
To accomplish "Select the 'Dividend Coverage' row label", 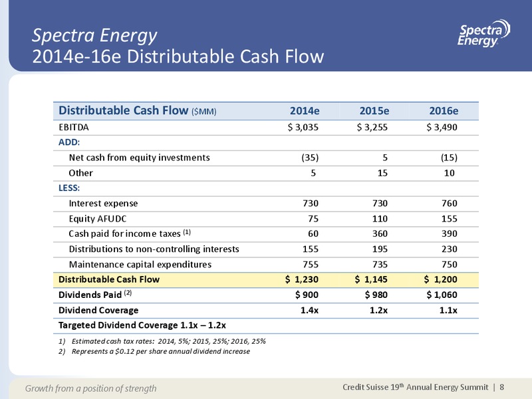I will 98,311.
